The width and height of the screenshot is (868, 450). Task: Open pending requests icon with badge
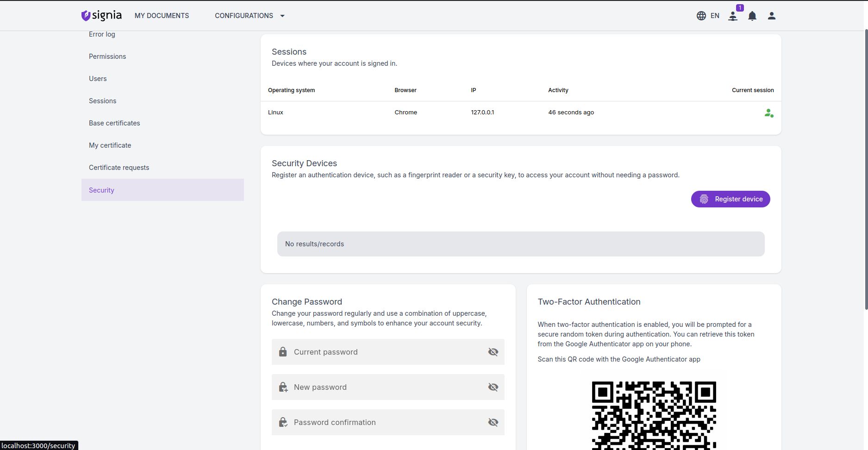[x=733, y=16]
